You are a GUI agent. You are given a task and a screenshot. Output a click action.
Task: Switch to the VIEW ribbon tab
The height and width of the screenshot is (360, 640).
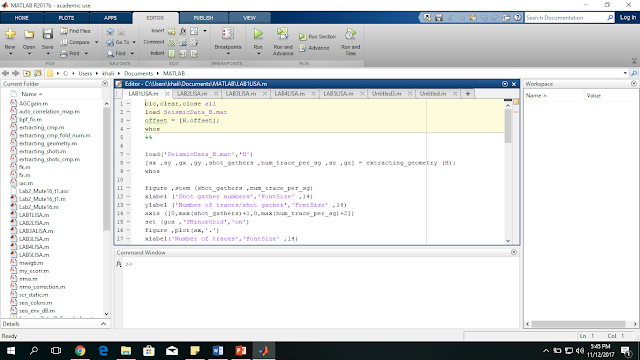pyautogui.click(x=249, y=18)
